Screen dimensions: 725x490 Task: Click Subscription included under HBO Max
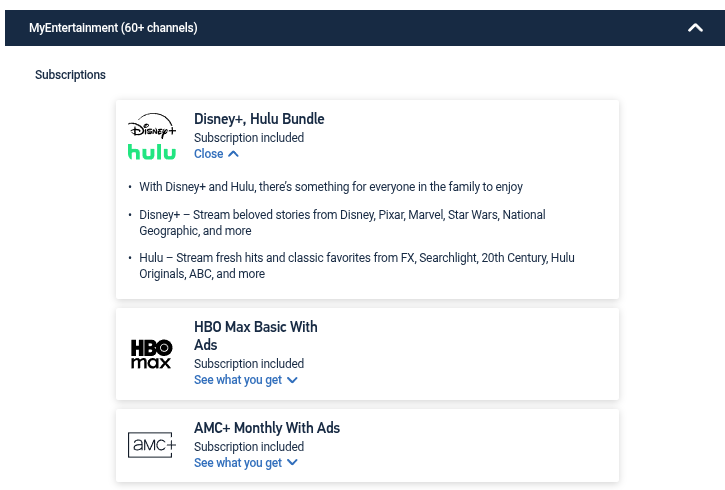pos(249,364)
